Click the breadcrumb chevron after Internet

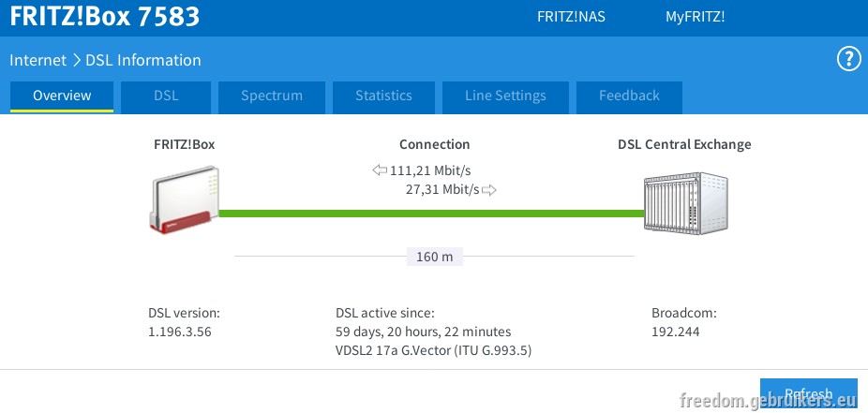[76, 60]
